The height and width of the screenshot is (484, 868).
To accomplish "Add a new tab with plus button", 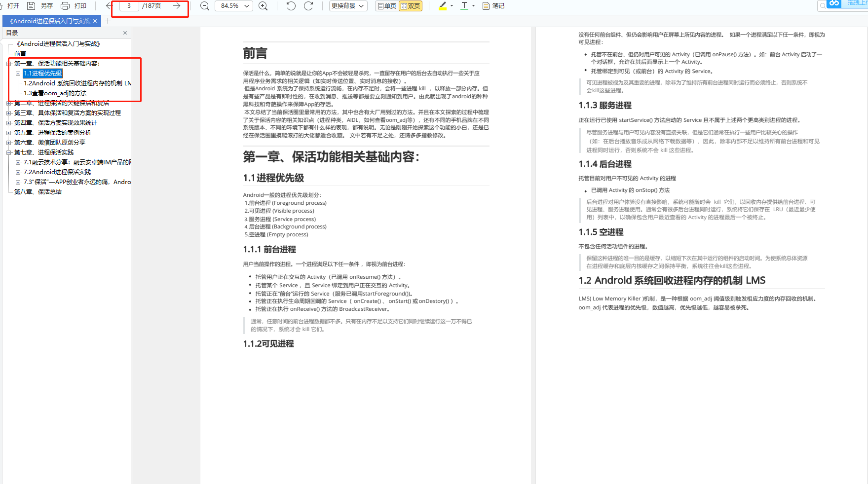I will click(x=108, y=21).
